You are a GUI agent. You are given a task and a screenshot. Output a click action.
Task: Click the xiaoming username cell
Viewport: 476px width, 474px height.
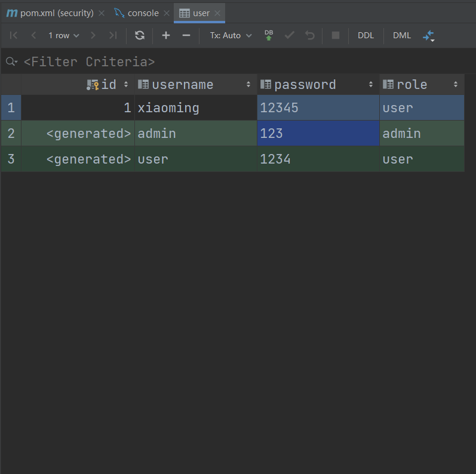point(196,107)
